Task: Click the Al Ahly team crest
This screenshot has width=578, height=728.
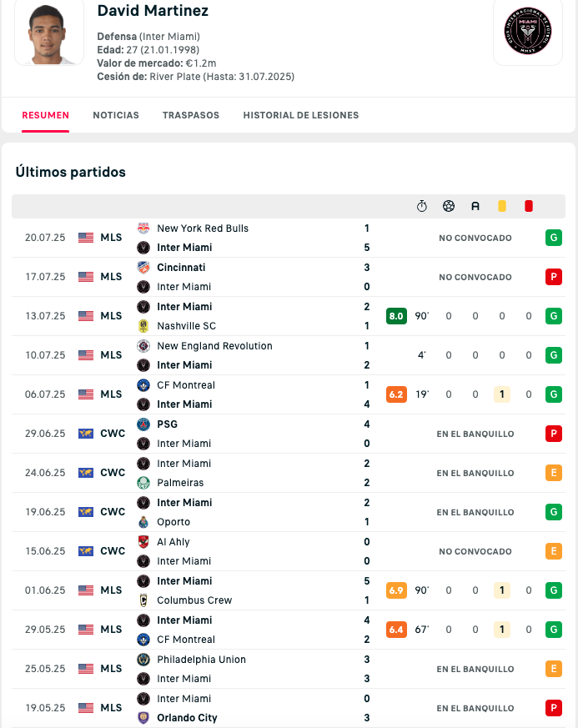Action: click(143, 542)
